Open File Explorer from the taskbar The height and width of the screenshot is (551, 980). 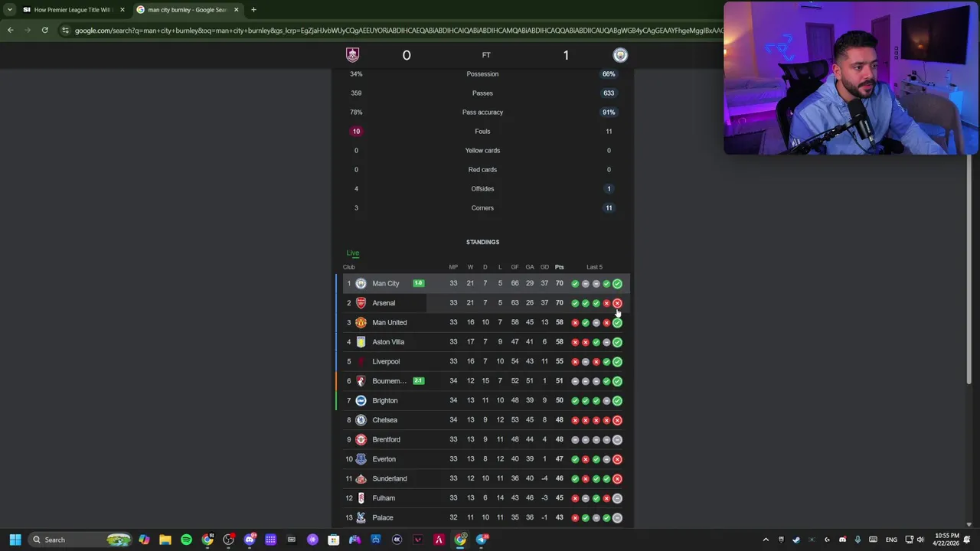tap(165, 540)
